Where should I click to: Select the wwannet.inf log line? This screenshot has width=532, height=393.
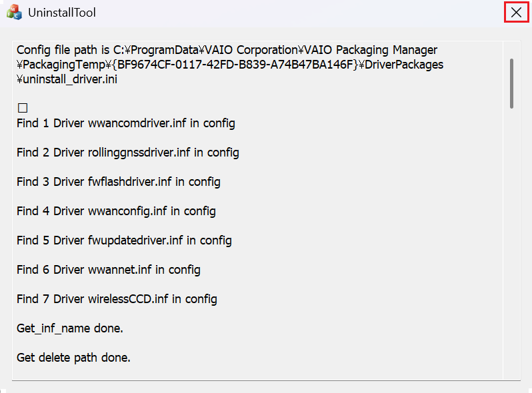tap(108, 270)
